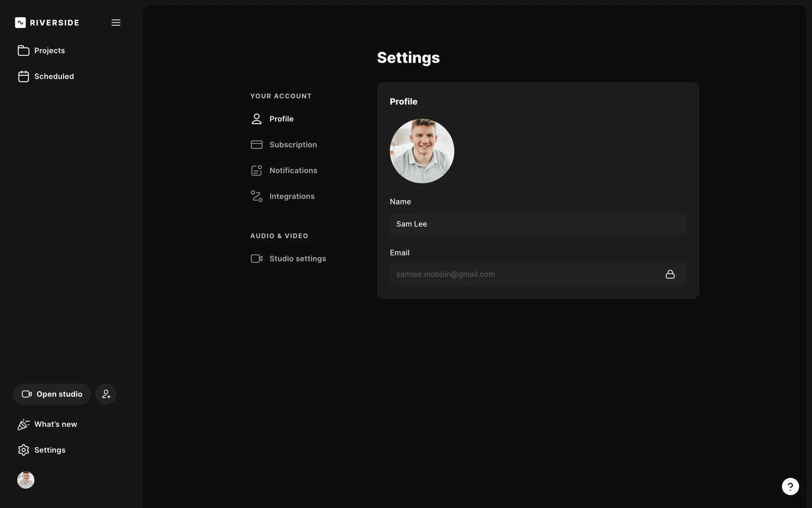812x508 pixels.
Task: Open the Integrations settings page
Action: (292, 196)
